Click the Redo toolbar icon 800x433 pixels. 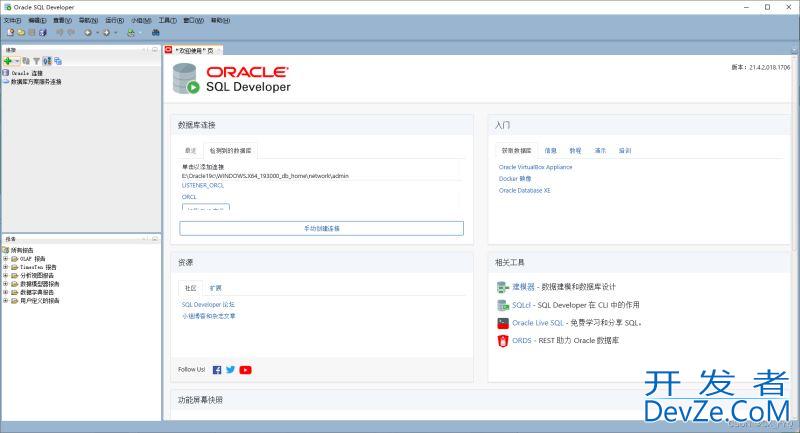click(x=71, y=33)
